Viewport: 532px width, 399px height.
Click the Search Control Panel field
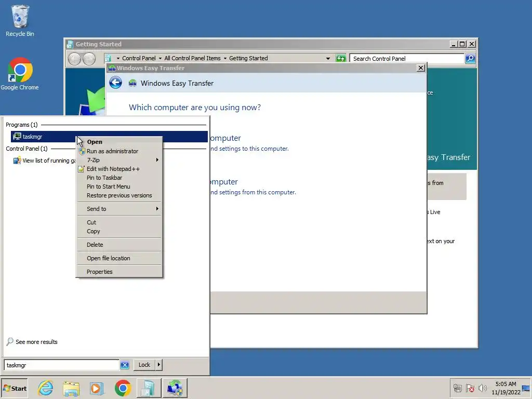click(x=407, y=58)
